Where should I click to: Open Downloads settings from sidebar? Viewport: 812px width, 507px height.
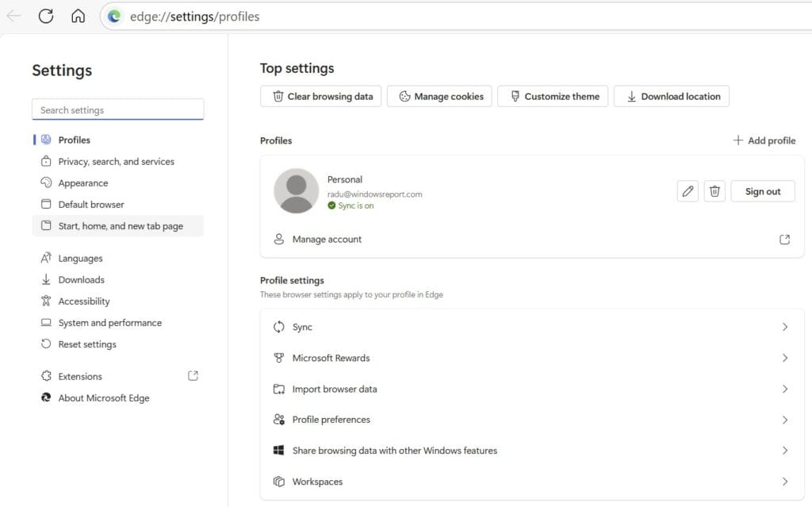[x=79, y=279]
